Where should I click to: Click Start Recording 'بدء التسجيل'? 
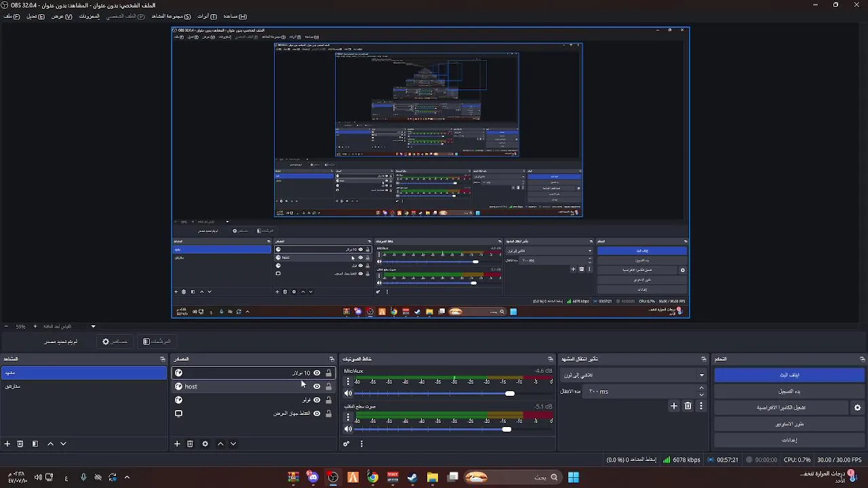click(x=789, y=391)
